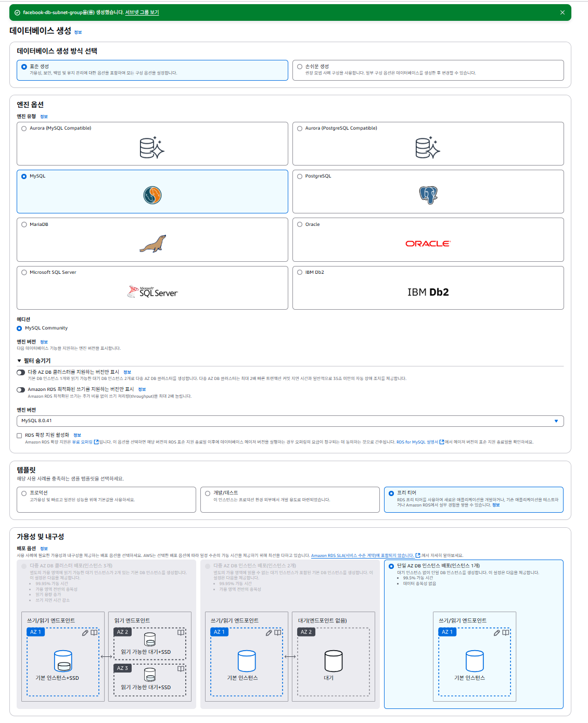Click 기본 인스턴스 cylinder in 다중 AZ 인스턴스 diagram
This screenshot has width=588, height=723.
coord(247,661)
